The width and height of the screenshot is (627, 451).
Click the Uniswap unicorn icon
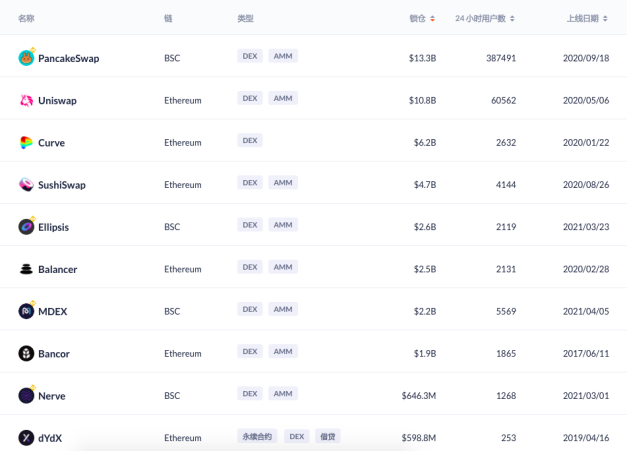pos(26,100)
